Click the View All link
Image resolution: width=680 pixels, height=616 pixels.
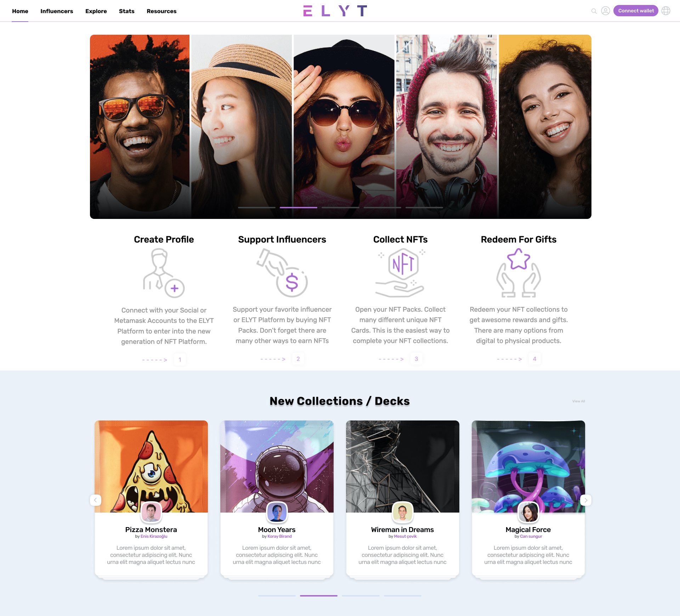click(579, 401)
